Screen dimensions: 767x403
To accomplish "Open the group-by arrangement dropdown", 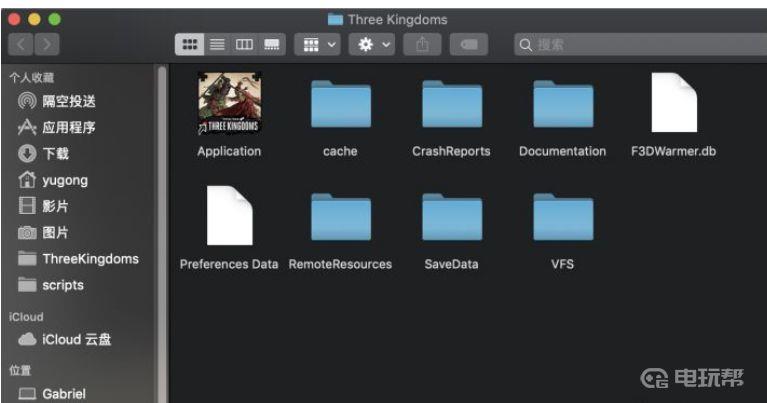I will pos(318,45).
